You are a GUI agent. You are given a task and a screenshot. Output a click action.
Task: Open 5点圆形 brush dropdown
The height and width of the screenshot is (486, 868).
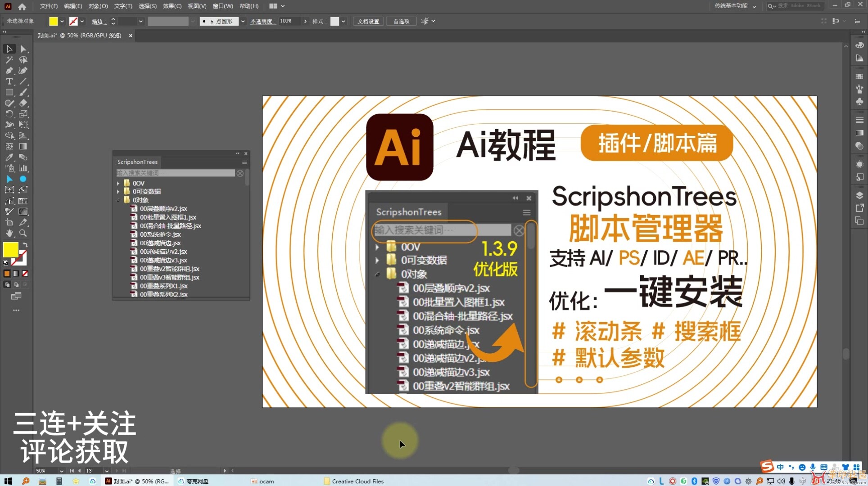243,21
